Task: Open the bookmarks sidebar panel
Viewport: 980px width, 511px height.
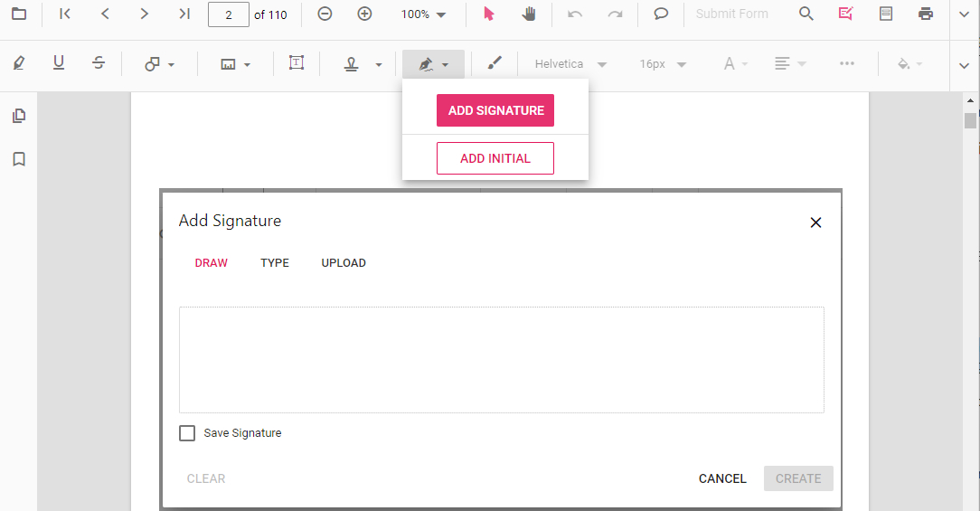Action: click(x=19, y=159)
